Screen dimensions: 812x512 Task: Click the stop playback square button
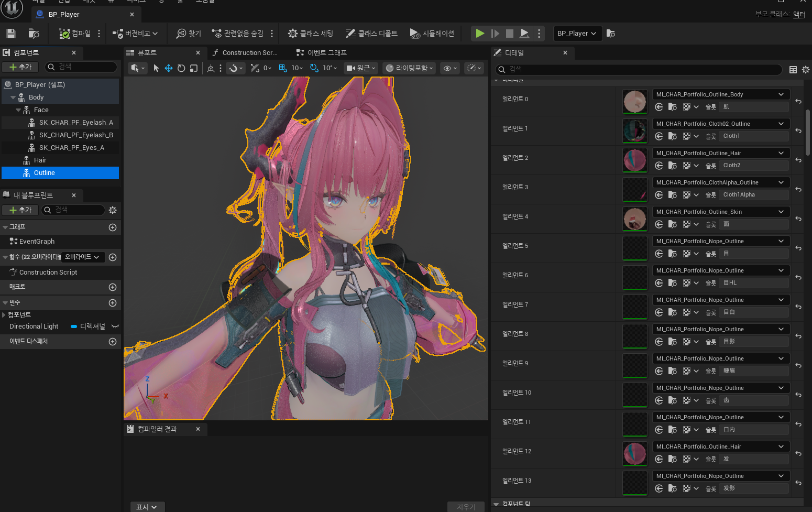pos(510,34)
